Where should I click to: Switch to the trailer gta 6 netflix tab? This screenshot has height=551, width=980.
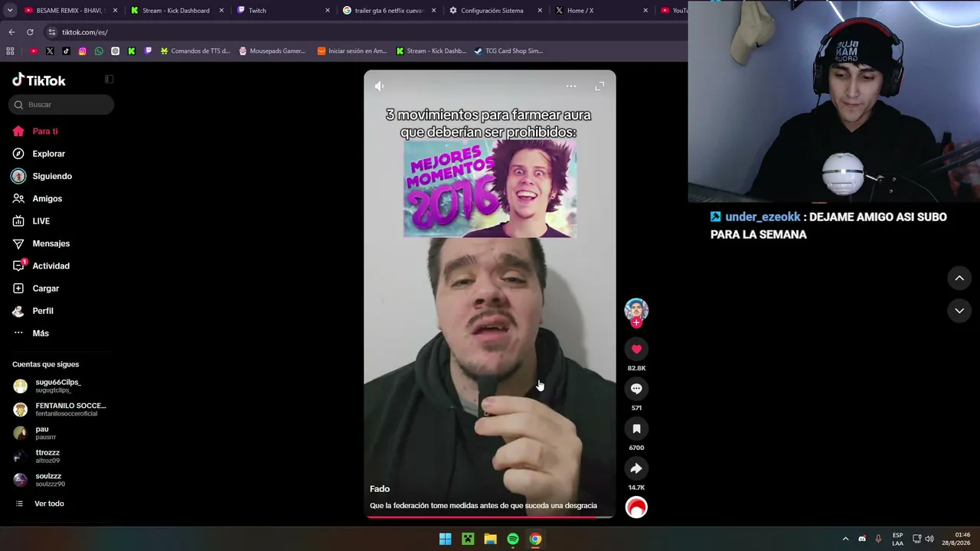tap(390, 11)
